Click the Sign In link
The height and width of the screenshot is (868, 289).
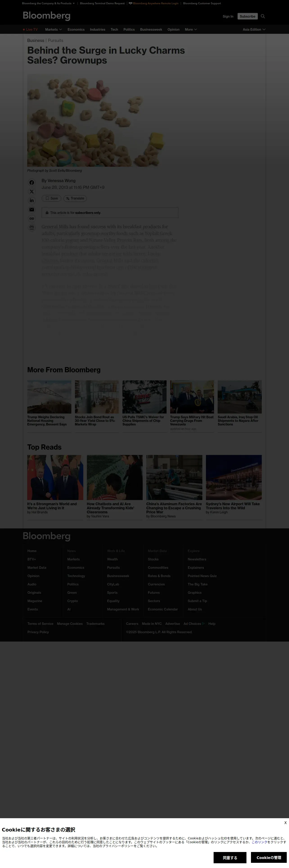click(228, 16)
